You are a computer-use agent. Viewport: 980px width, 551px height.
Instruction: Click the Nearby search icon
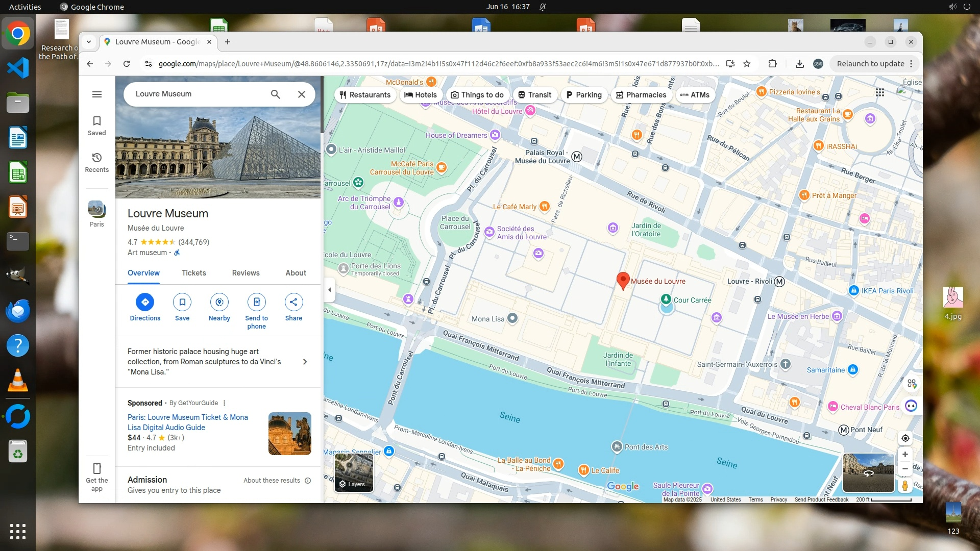[x=219, y=302]
